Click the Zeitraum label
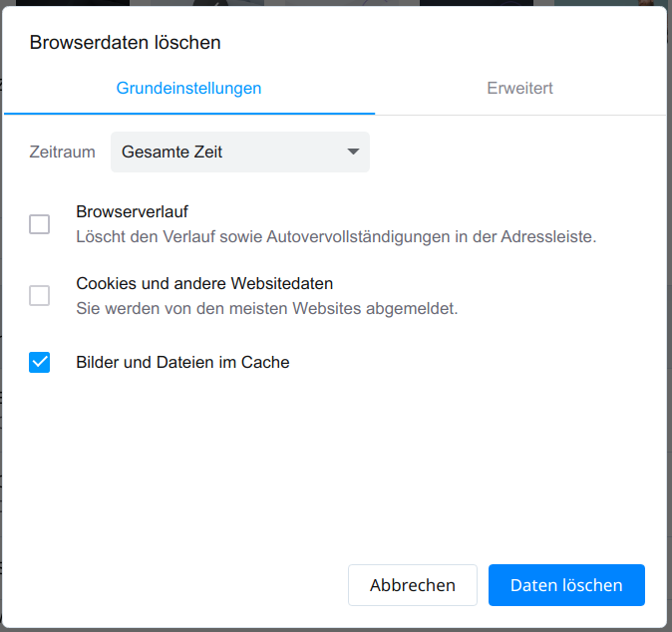672x632 pixels. (62, 153)
